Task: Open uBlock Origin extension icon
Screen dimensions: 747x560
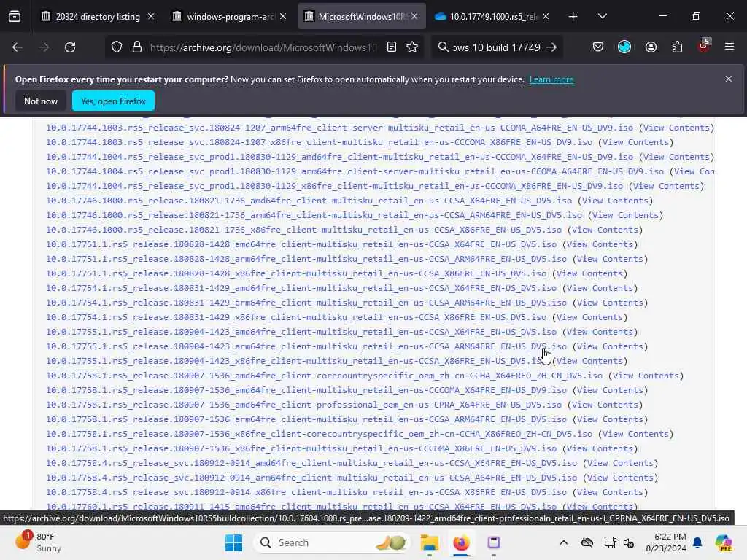Action: (x=704, y=46)
